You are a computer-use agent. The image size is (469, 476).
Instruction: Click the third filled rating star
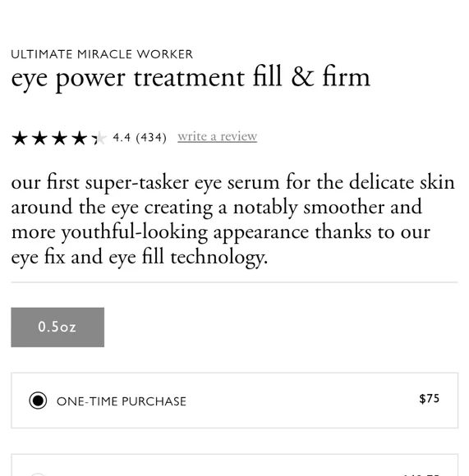coord(59,138)
